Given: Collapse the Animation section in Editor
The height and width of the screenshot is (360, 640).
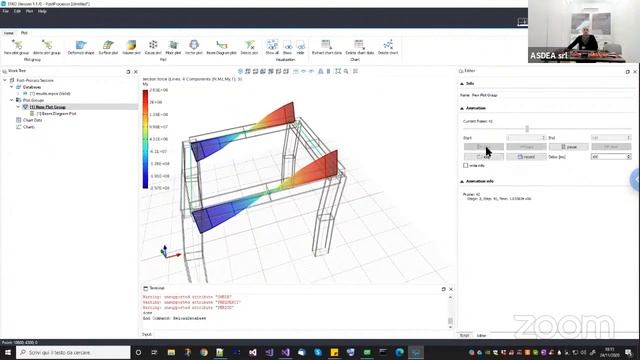Looking at the screenshot, I should [x=462, y=109].
